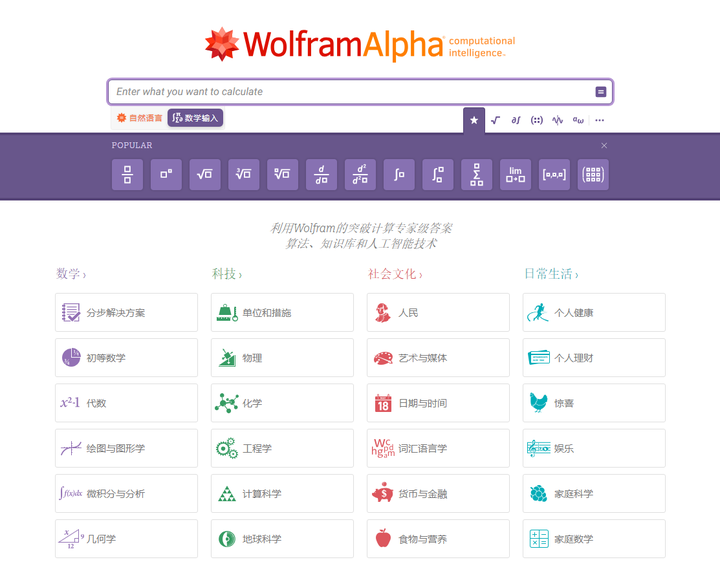Insert a fraction template
Viewport: 720px width, 562px height.
127,174
